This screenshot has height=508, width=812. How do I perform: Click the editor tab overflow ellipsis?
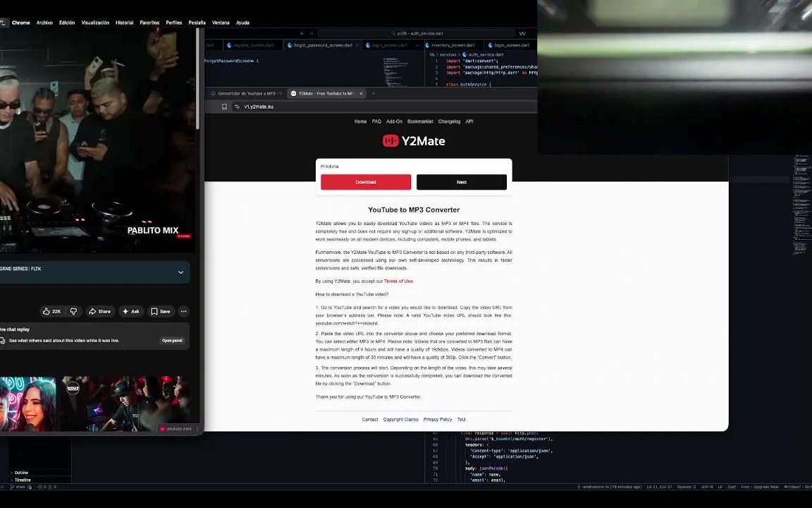417,45
